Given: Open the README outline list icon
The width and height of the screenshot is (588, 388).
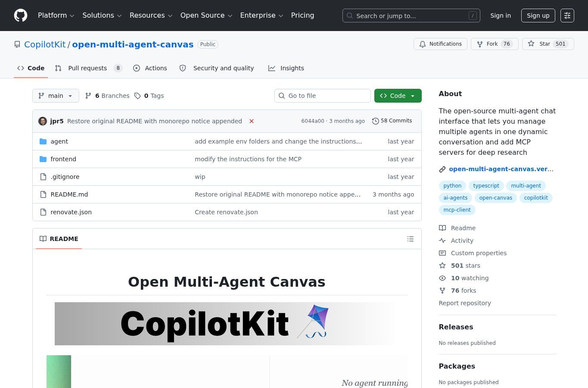Looking at the screenshot, I should [411, 239].
